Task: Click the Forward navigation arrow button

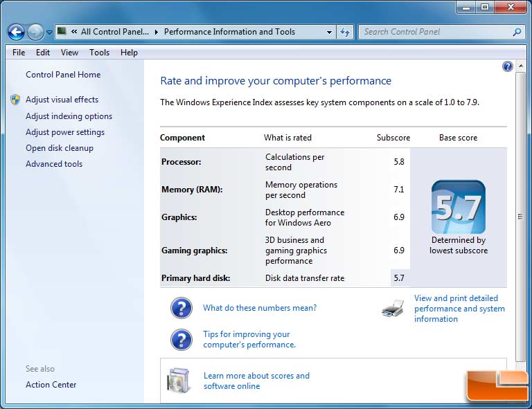Action: tap(35, 32)
